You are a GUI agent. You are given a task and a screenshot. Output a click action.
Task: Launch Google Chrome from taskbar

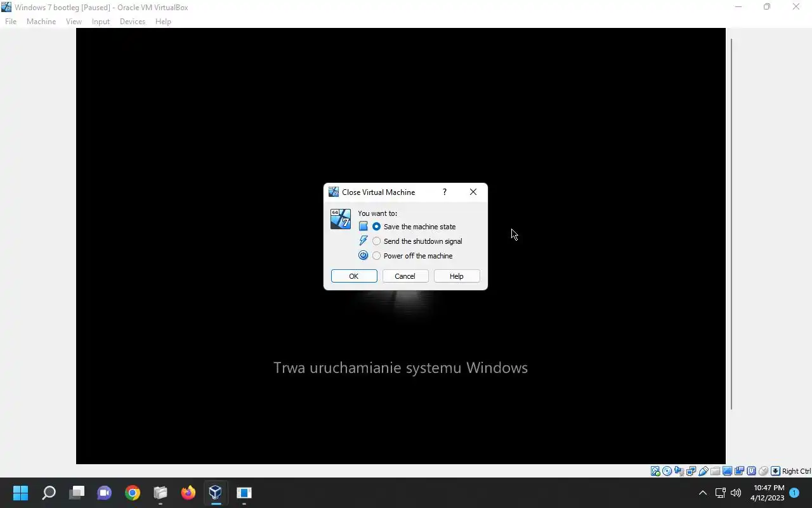pyautogui.click(x=132, y=493)
